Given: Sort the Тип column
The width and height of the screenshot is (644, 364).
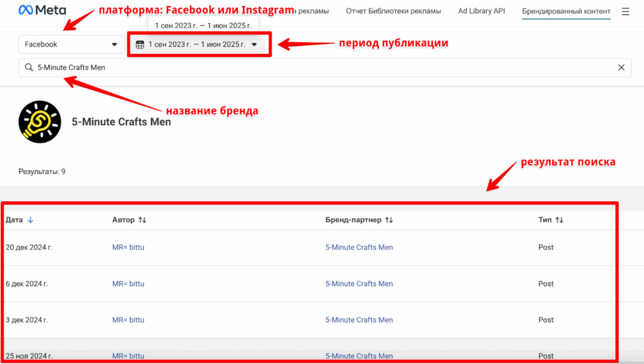Looking at the screenshot, I should point(559,220).
